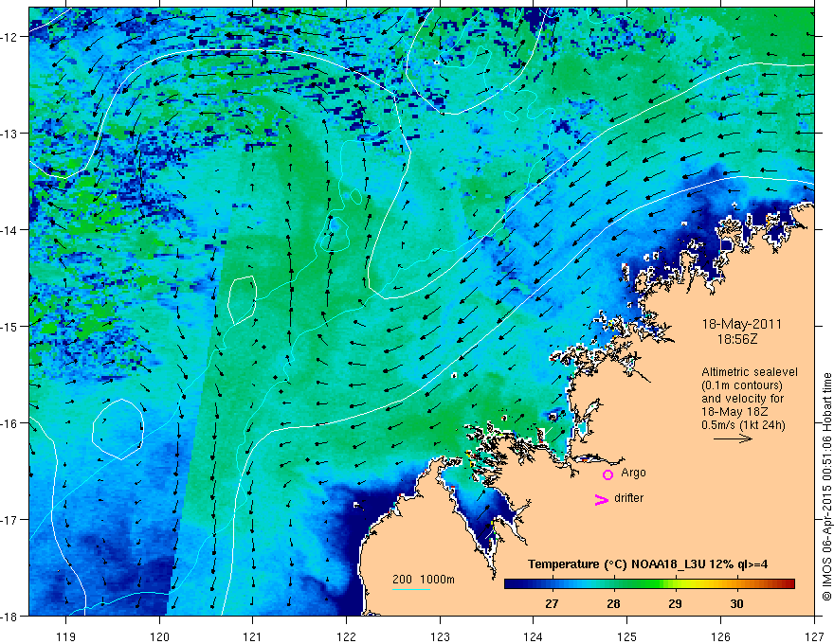
Task: Click the colorbar label 29
Action: coord(675,603)
